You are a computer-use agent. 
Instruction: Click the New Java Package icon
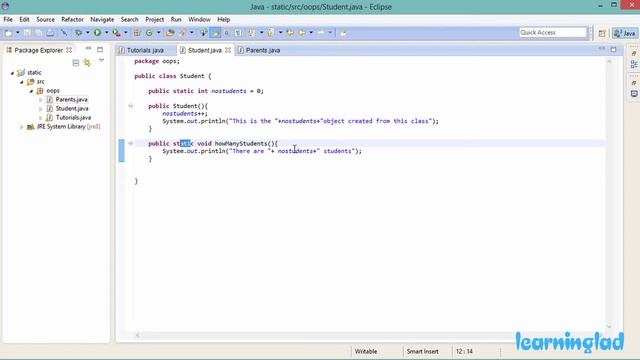click(136, 33)
